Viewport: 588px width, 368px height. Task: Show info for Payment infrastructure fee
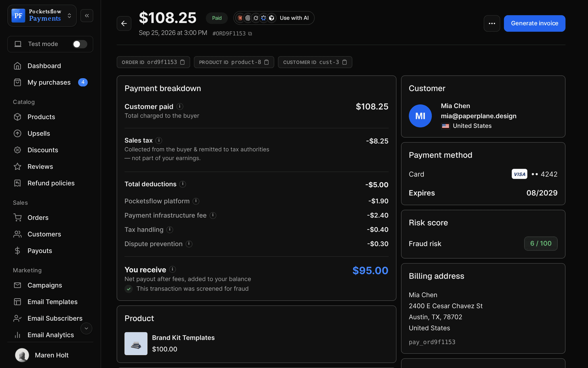point(213,215)
